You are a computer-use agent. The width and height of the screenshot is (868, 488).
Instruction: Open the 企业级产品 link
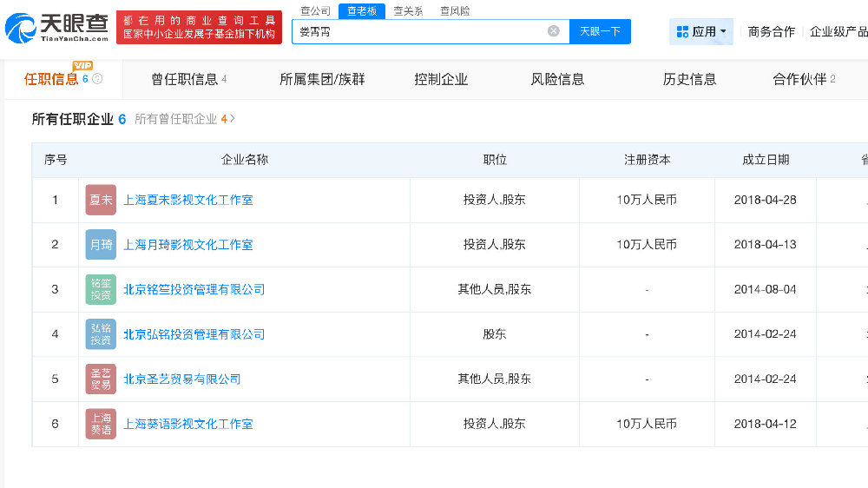[x=838, y=31]
